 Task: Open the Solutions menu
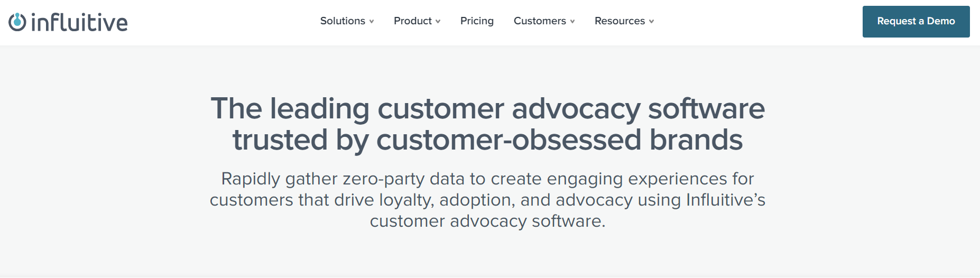point(343,21)
